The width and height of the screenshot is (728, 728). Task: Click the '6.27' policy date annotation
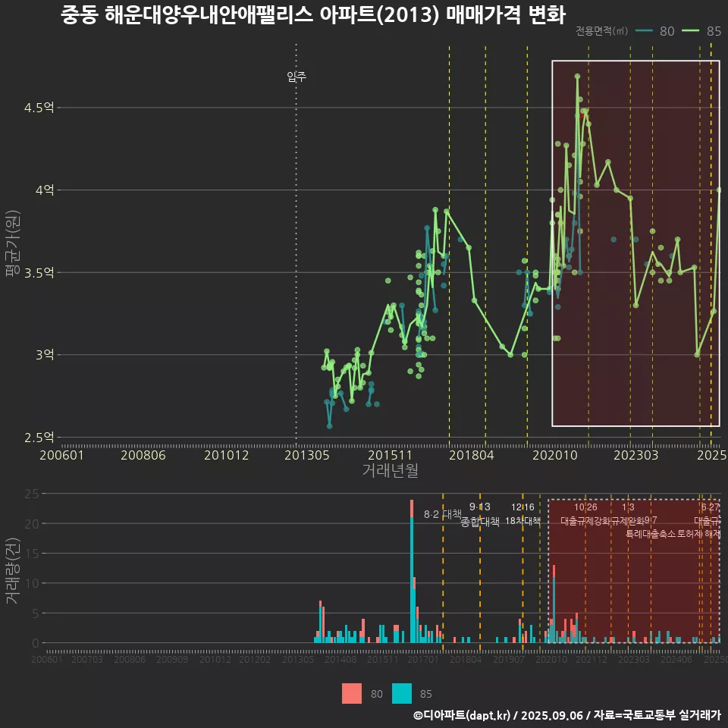711,507
